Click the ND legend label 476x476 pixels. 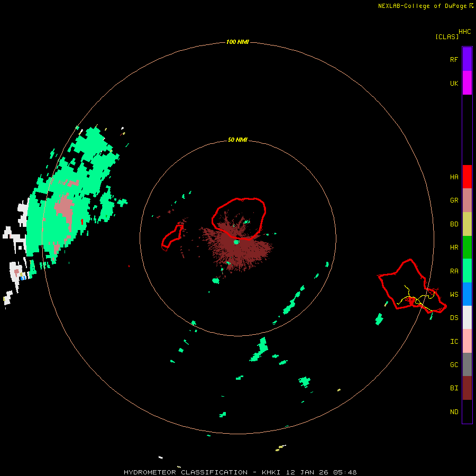point(454,412)
